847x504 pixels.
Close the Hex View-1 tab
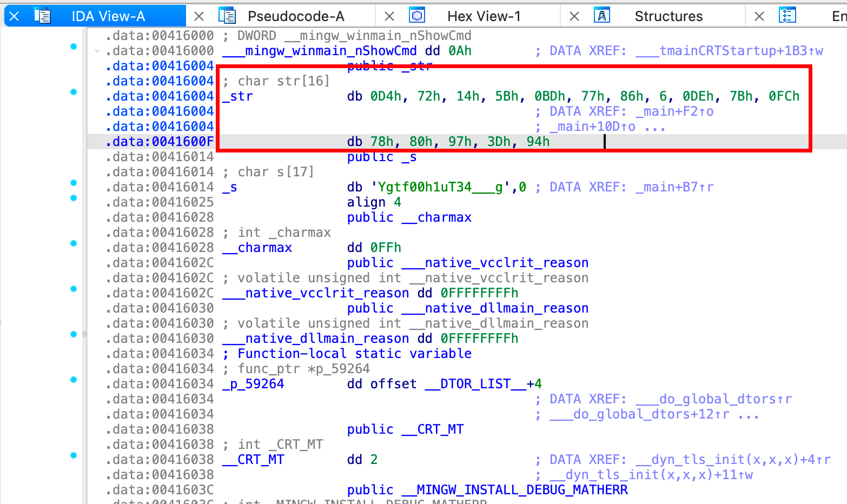click(389, 16)
